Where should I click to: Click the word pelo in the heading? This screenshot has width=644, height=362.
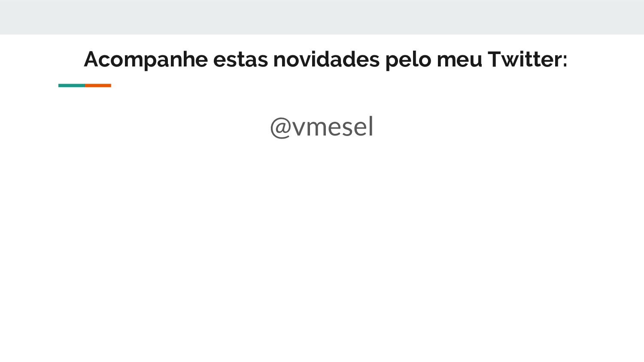[x=408, y=60]
